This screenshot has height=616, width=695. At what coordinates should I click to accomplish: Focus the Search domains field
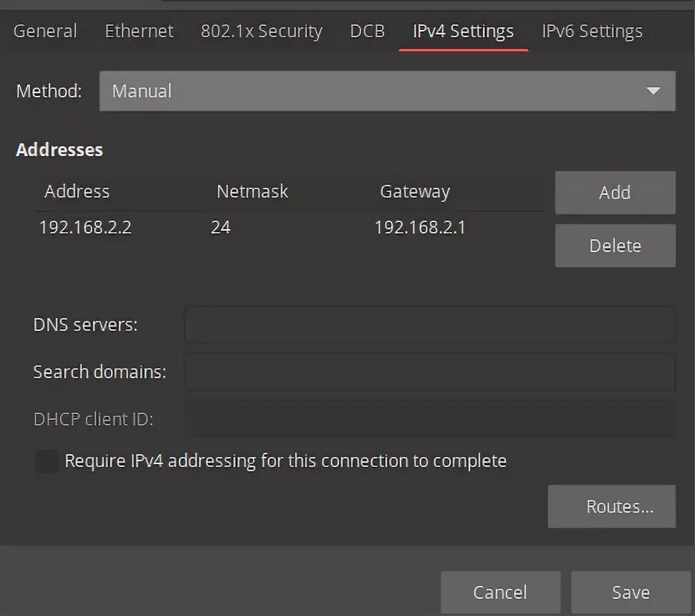pyautogui.click(x=429, y=372)
